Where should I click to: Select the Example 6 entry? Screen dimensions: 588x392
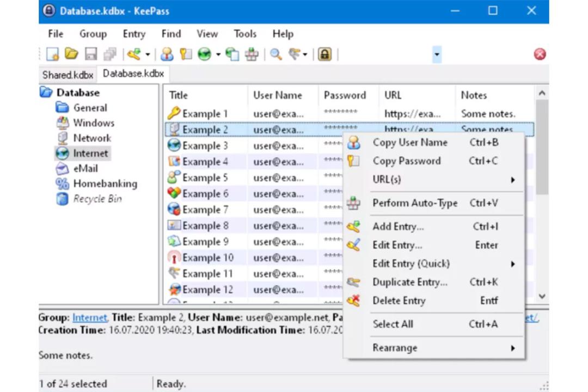pos(205,194)
